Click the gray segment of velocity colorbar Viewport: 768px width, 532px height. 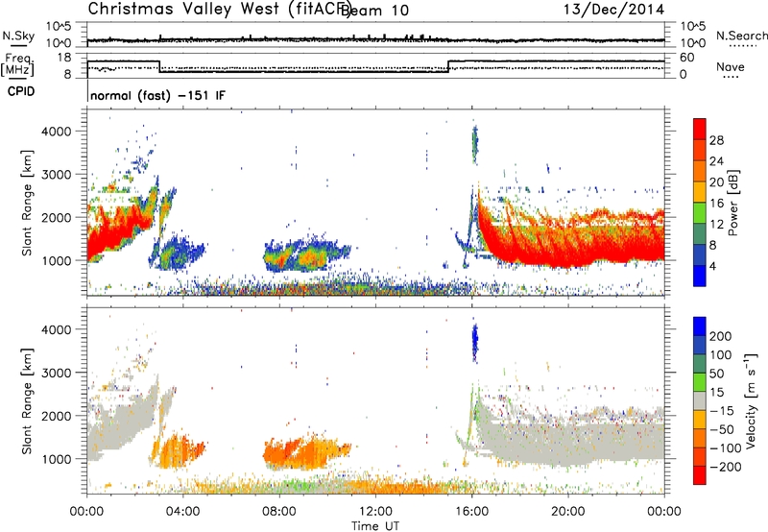pos(700,401)
